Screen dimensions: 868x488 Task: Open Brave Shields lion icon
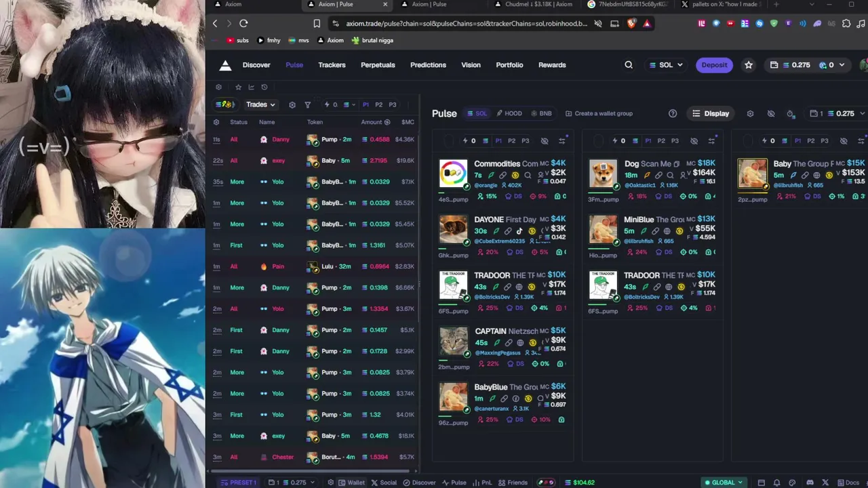[631, 24]
